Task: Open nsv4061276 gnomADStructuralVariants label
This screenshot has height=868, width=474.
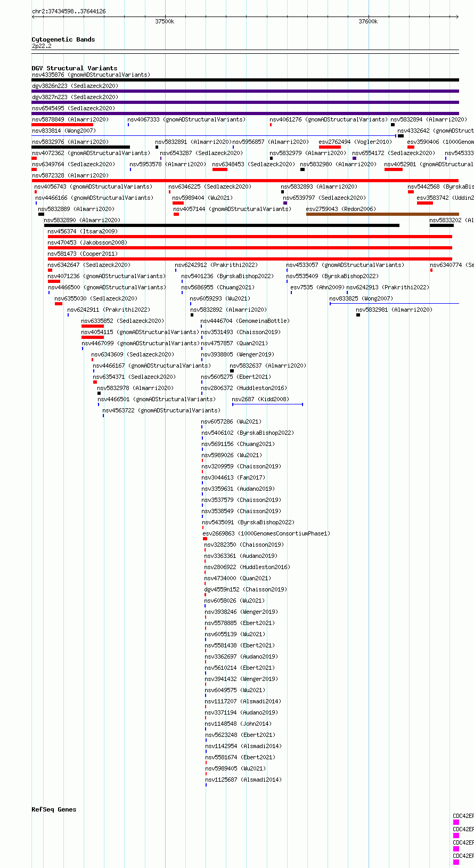Action: 329,119
